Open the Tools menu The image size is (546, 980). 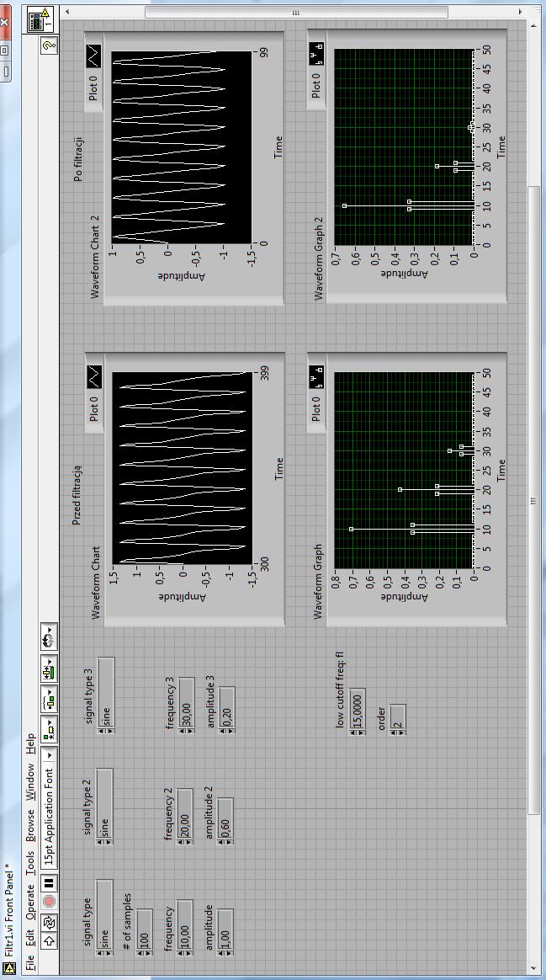(30, 863)
